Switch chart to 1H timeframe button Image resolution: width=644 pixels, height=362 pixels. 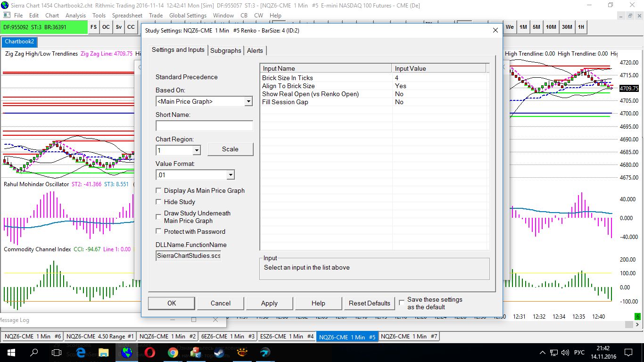point(581,27)
